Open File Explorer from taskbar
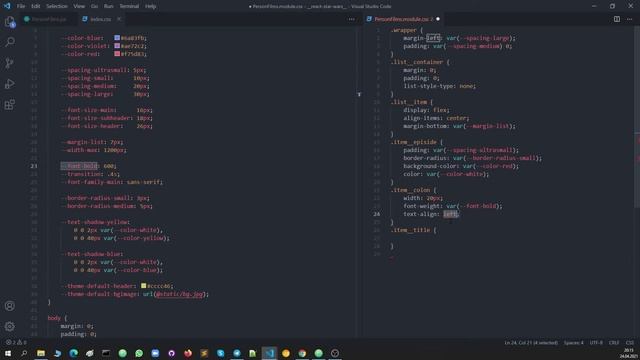The width and height of the screenshot is (640, 360). pos(41,353)
